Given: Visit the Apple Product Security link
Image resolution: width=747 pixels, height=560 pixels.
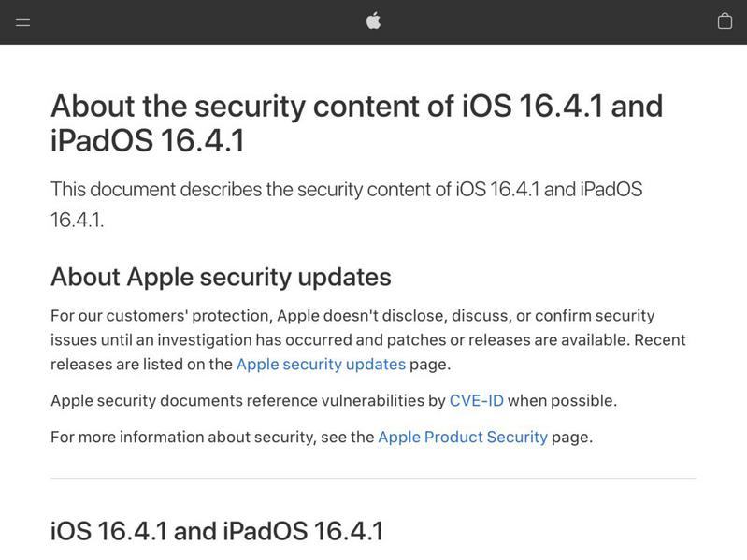Looking at the screenshot, I should [x=463, y=438].
